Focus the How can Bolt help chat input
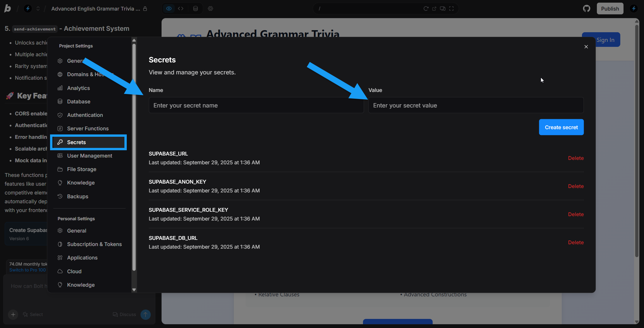 pyautogui.click(x=29, y=286)
